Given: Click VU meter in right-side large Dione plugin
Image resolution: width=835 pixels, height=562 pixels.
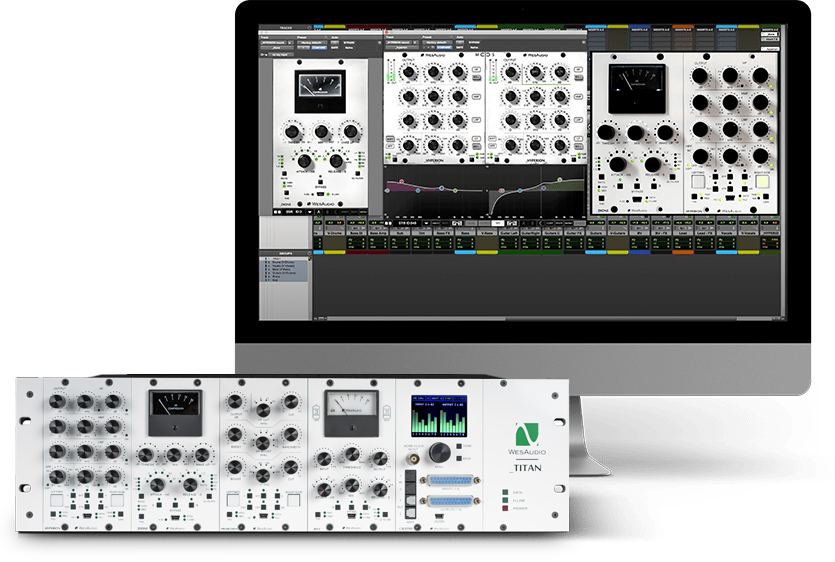Looking at the screenshot, I should tap(637, 89).
